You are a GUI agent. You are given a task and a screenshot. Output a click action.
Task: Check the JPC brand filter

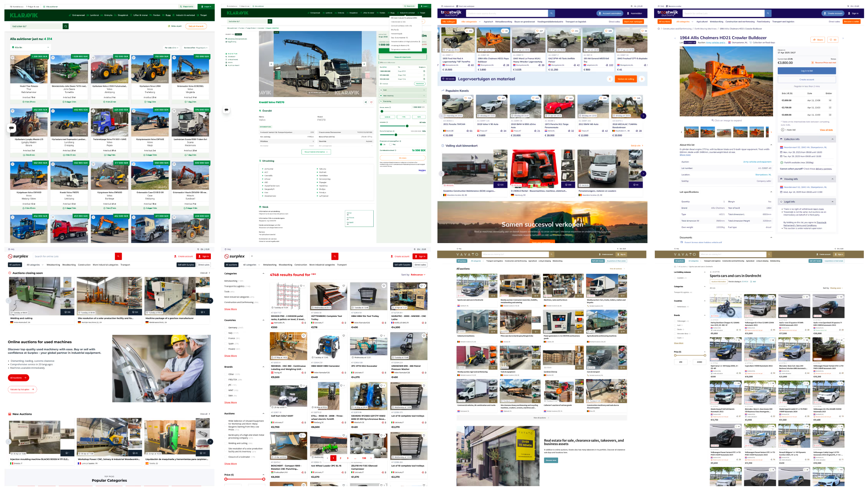[x=226, y=385]
